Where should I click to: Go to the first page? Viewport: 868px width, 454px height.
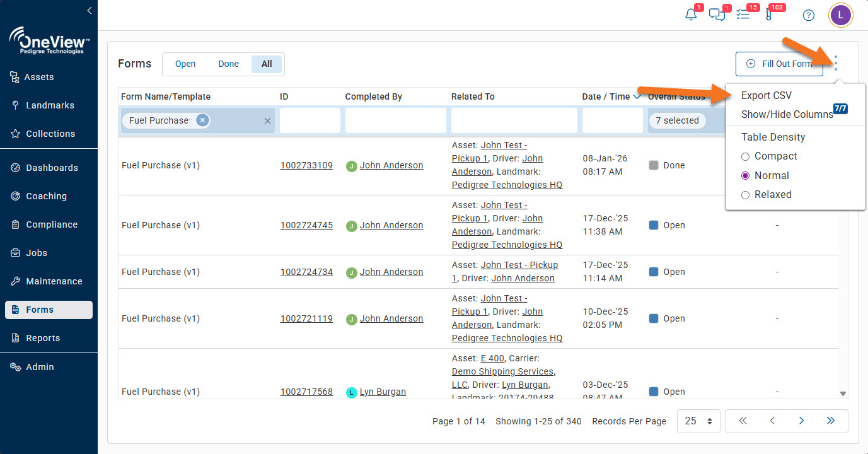point(743,421)
